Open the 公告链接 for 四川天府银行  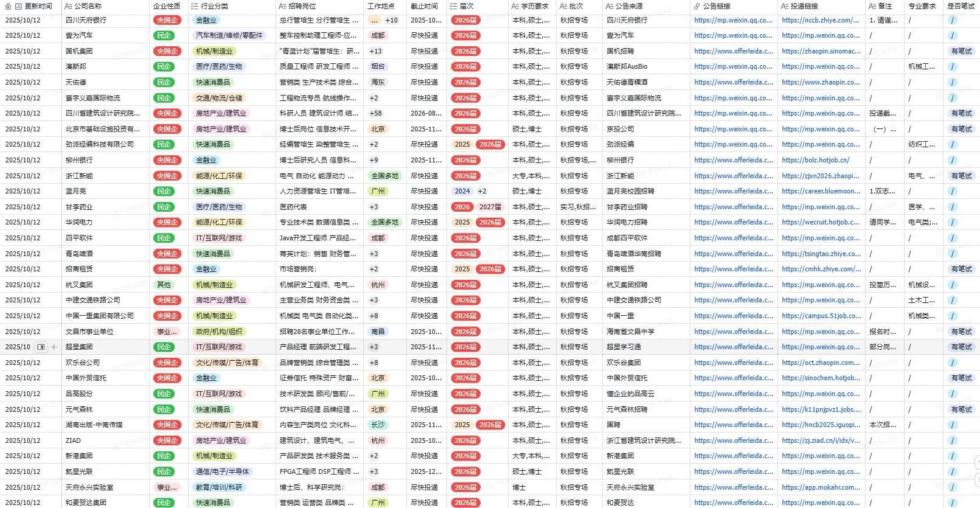(x=733, y=20)
